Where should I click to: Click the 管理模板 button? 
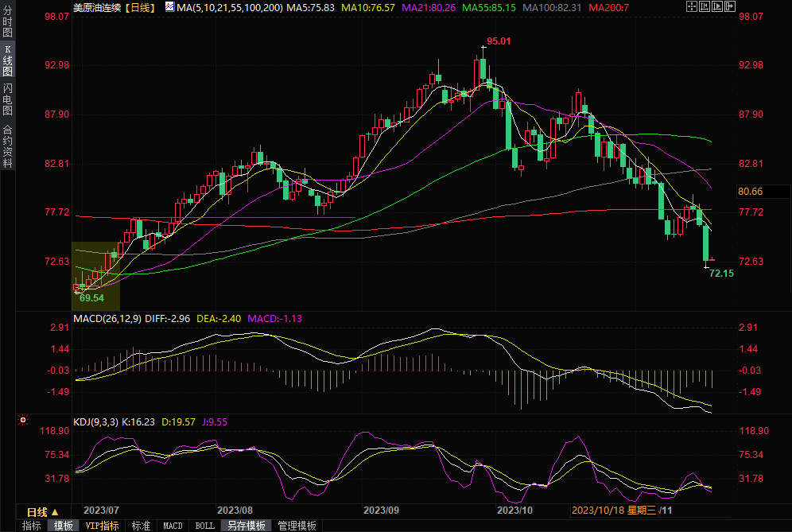pos(297,526)
